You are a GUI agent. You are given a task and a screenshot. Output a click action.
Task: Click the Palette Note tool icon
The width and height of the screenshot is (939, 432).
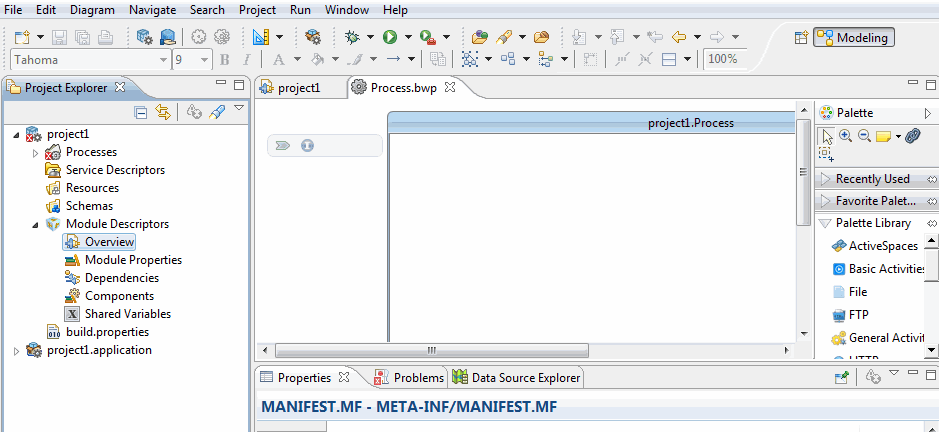(883, 137)
